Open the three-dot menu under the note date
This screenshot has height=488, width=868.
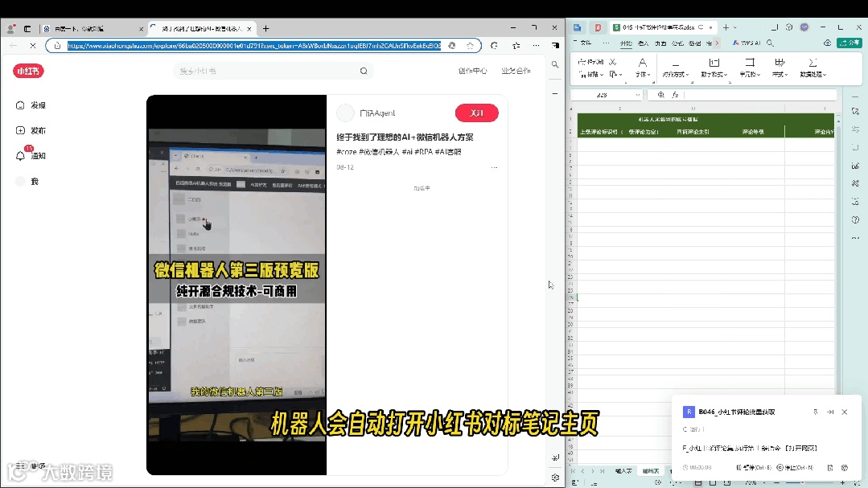(494, 167)
